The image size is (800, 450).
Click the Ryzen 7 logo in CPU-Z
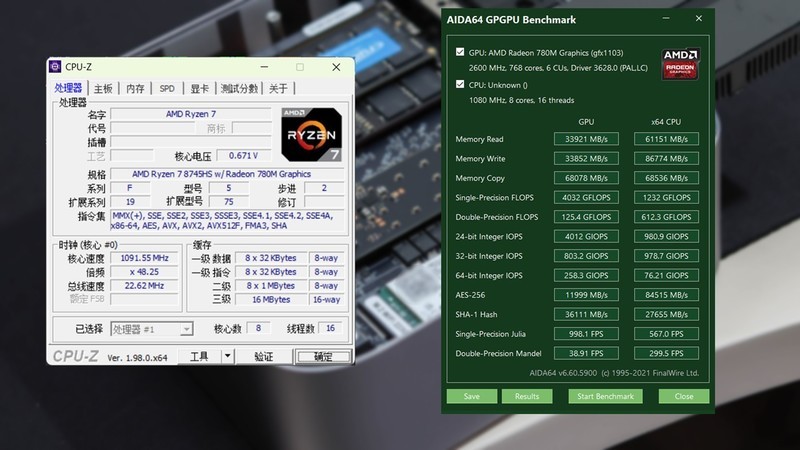pos(311,135)
